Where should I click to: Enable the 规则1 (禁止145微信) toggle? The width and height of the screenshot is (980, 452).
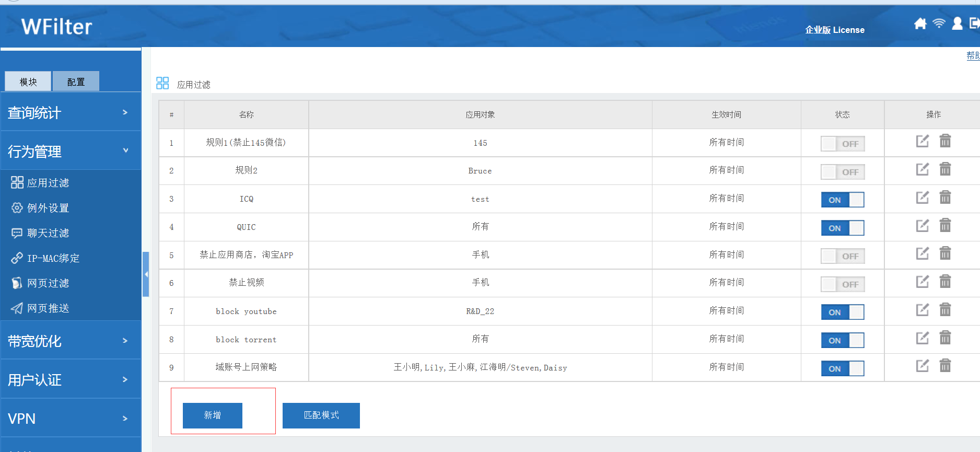point(842,144)
